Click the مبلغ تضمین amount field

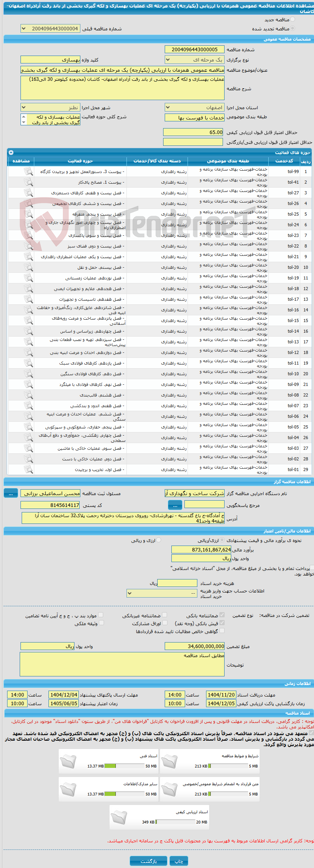click(195, 646)
